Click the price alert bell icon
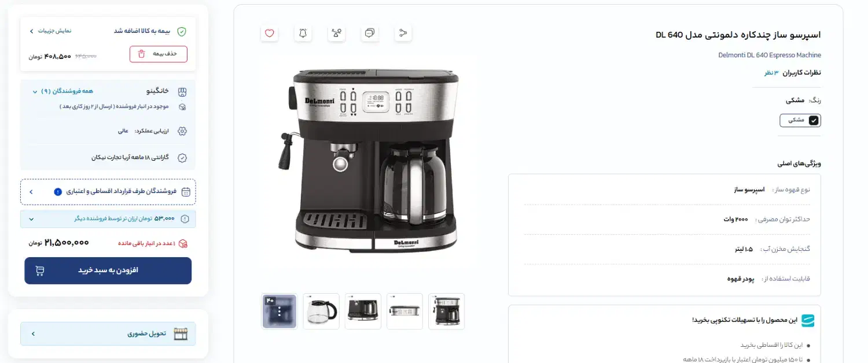The image size is (868, 363). (x=303, y=33)
